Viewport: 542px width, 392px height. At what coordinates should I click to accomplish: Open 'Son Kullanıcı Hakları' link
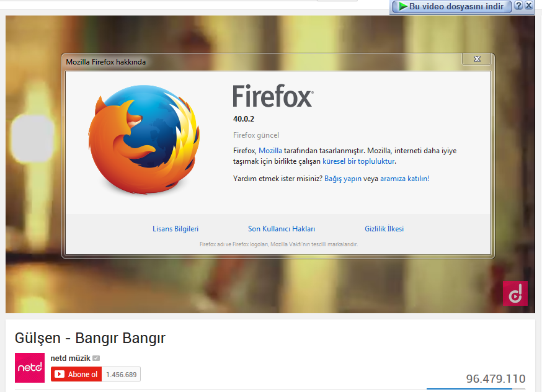click(282, 229)
